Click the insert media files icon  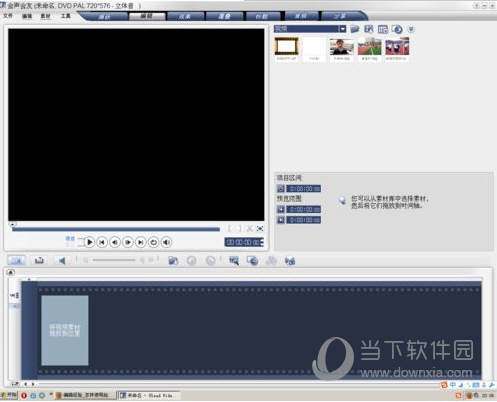point(173,260)
